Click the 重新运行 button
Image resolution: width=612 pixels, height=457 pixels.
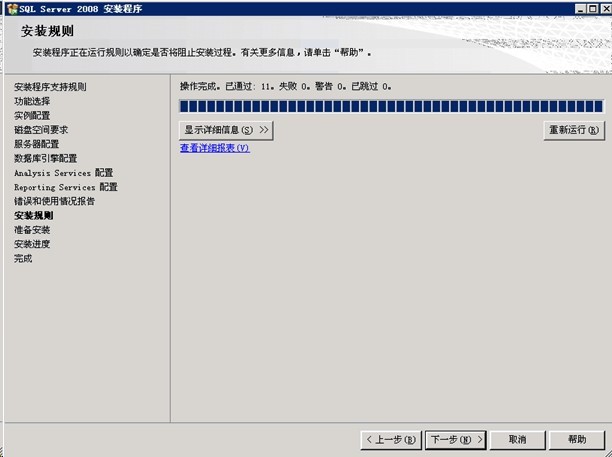tap(574, 130)
